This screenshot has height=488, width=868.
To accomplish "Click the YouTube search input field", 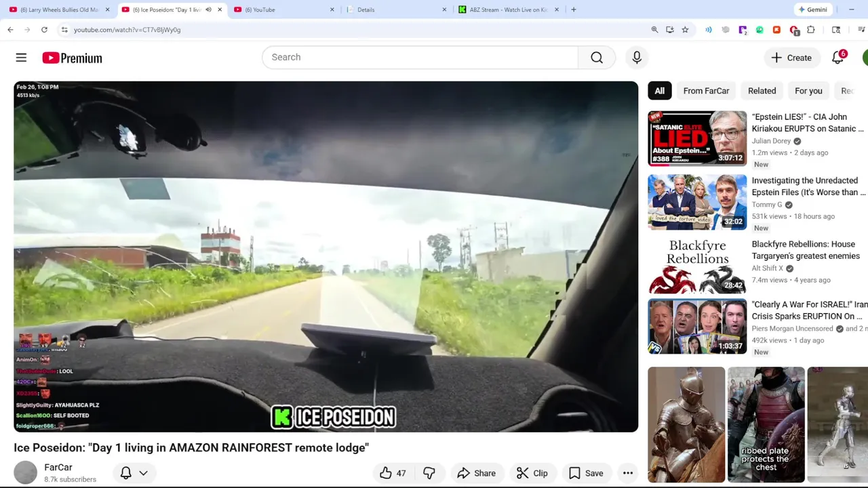I will tap(420, 58).
